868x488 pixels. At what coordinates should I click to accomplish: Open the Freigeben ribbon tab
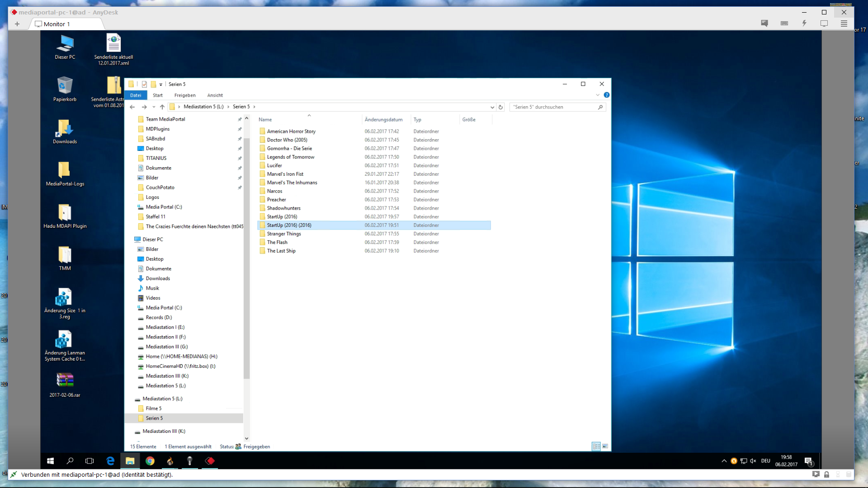185,95
